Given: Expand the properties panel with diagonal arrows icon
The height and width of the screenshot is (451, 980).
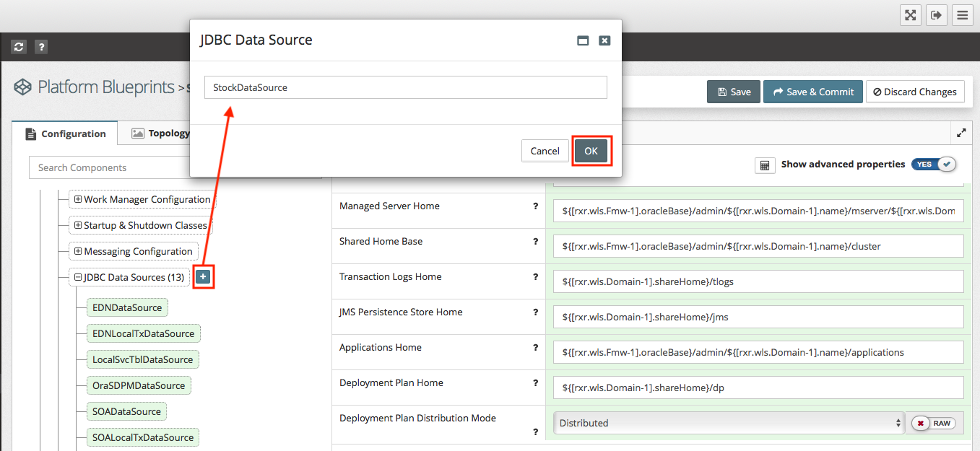Looking at the screenshot, I should tap(961, 133).
